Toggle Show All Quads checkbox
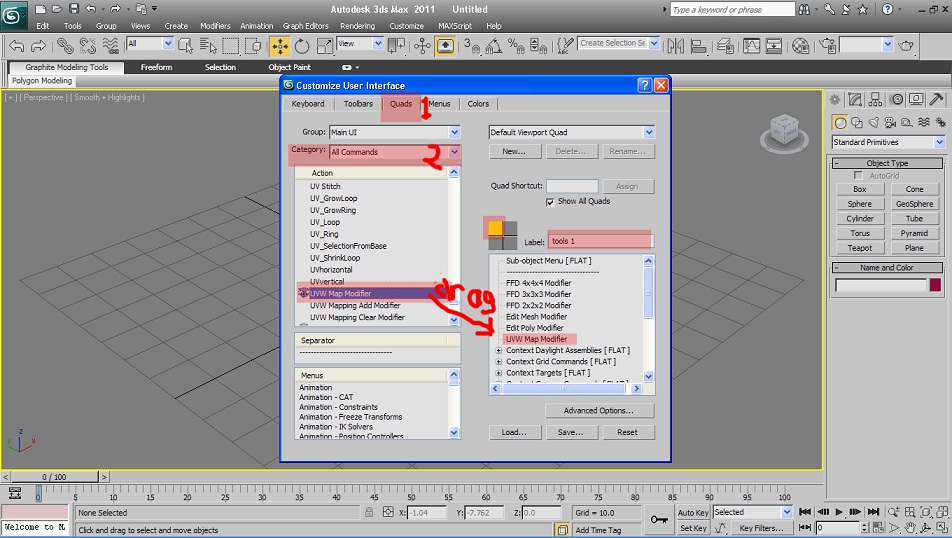This screenshot has height=538, width=952. pyautogui.click(x=550, y=202)
